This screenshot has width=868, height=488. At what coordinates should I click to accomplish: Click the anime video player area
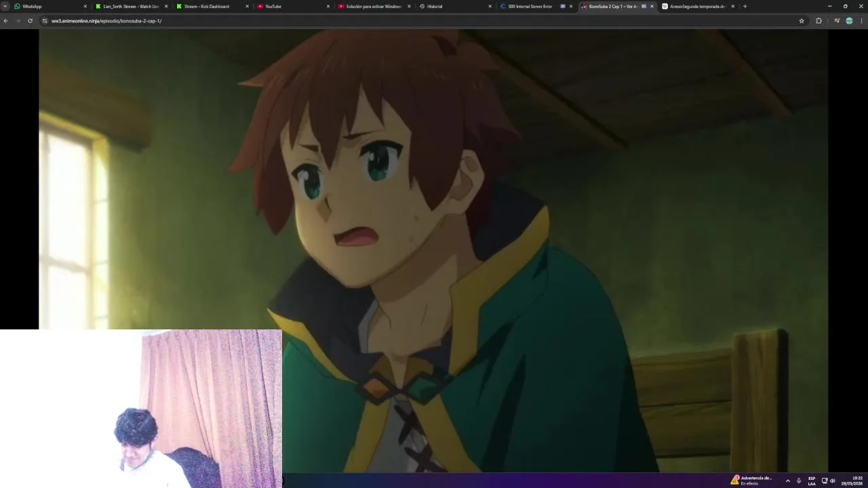tap(433, 251)
